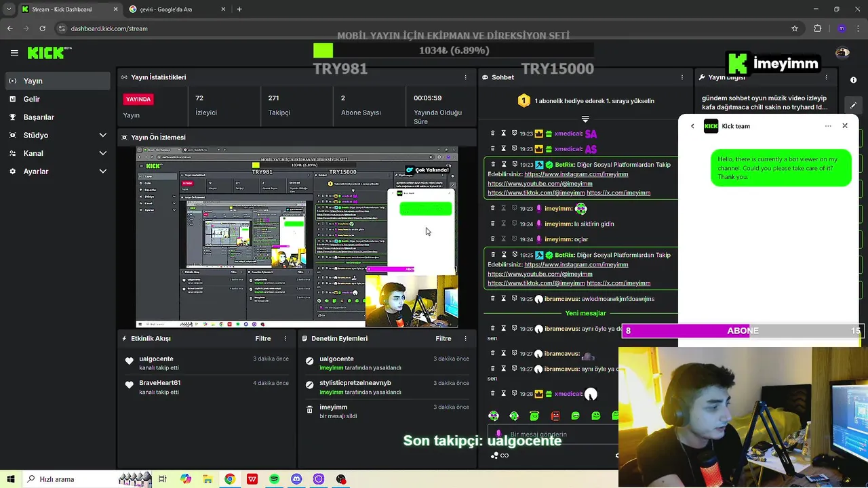Open Instagram link in 19:23 BotRix message
Image resolution: width=868 pixels, height=488 pixels.
tap(576, 174)
